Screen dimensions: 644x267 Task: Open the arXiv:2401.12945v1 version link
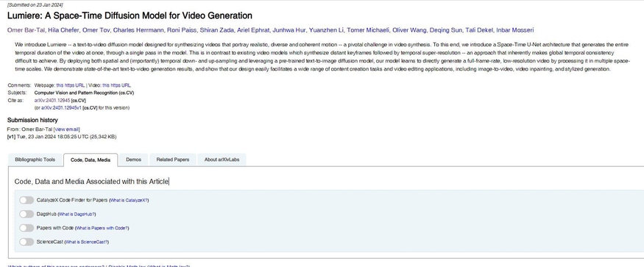[x=61, y=107]
